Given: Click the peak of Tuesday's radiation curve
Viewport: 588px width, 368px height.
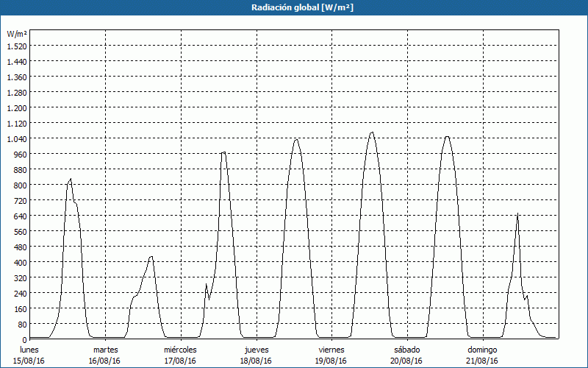Looking at the screenshot, I should click(151, 256).
